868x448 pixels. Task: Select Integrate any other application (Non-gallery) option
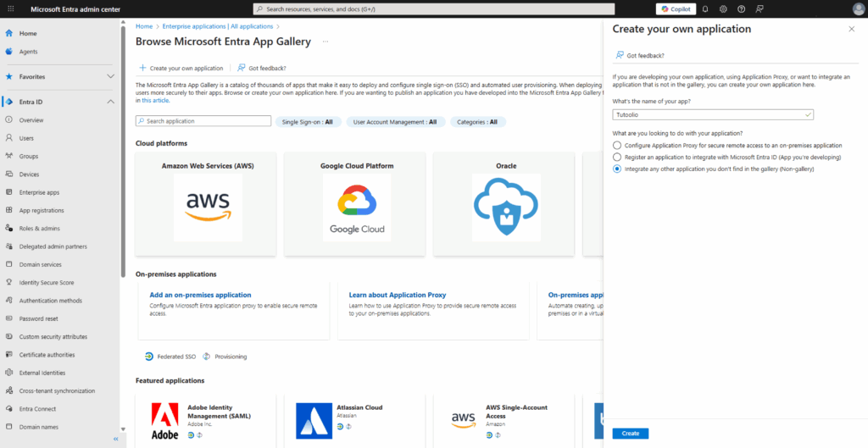(x=617, y=169)
